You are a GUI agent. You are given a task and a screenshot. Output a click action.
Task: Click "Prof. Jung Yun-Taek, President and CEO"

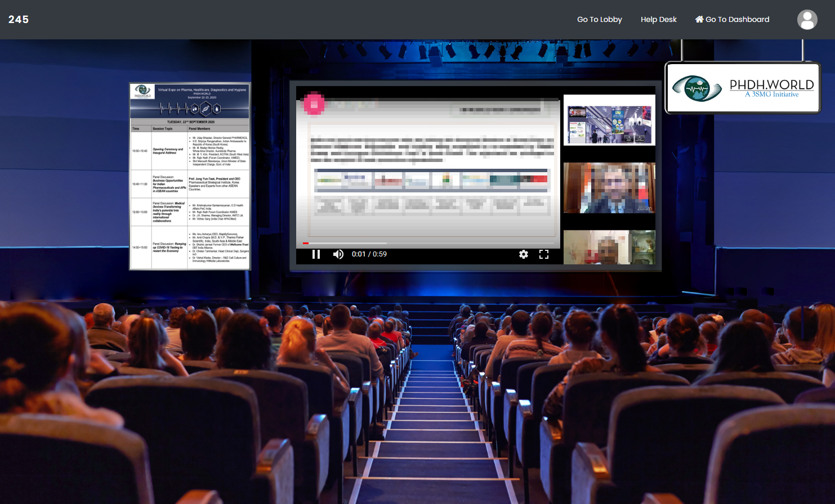[215, 179]
